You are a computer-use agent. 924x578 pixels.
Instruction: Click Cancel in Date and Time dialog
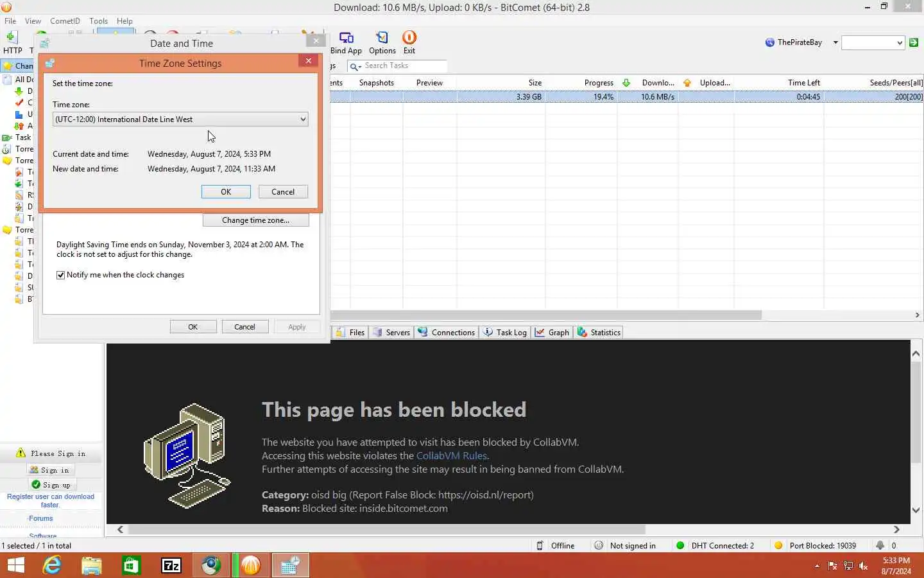click(244, 327)
